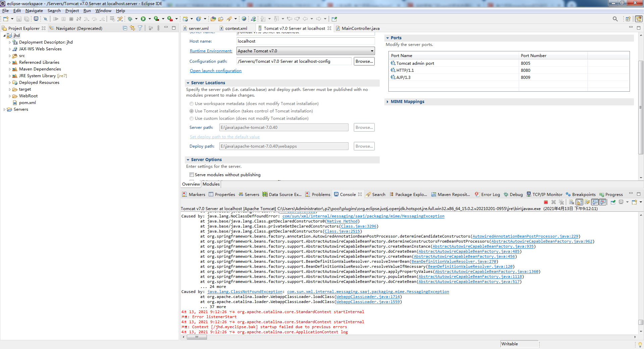Open the Navigate menu
This screenshot has width=644, height=349.
34,11
